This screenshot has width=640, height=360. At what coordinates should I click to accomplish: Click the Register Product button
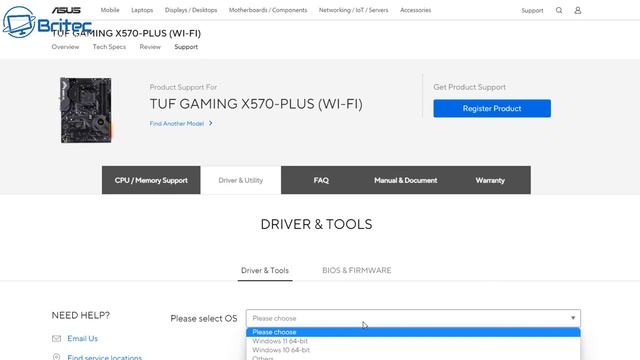coord(492,108)
